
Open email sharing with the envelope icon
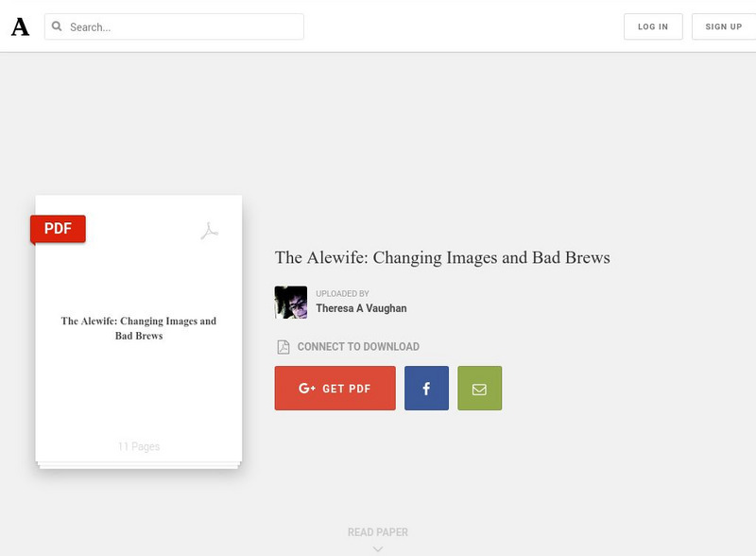point(479,387)
